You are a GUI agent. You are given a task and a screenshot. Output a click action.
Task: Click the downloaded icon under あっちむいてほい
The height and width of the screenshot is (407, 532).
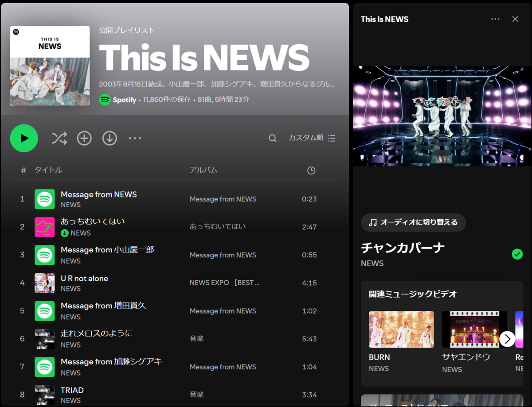[65, 233]
